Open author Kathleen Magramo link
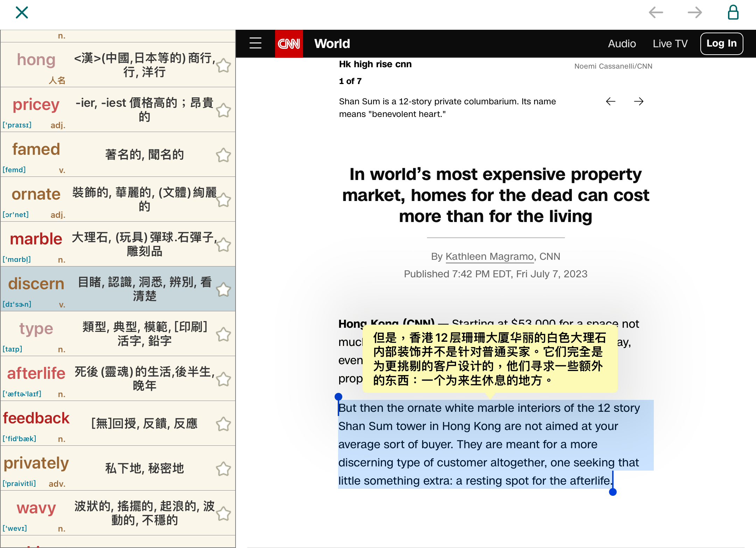The width and height of the screenshot is (756, 548). pos(489,257)
